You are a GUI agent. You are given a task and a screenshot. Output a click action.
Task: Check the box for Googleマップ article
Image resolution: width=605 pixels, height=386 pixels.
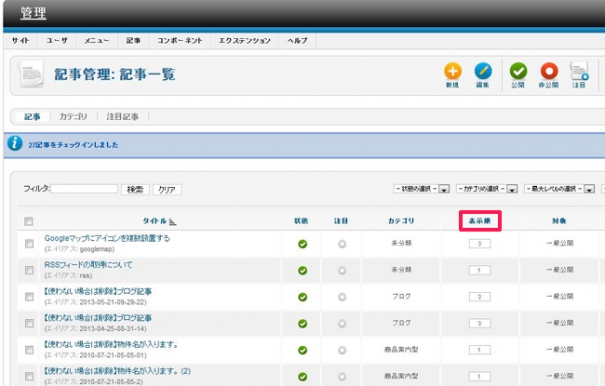[x=29, y=244]
